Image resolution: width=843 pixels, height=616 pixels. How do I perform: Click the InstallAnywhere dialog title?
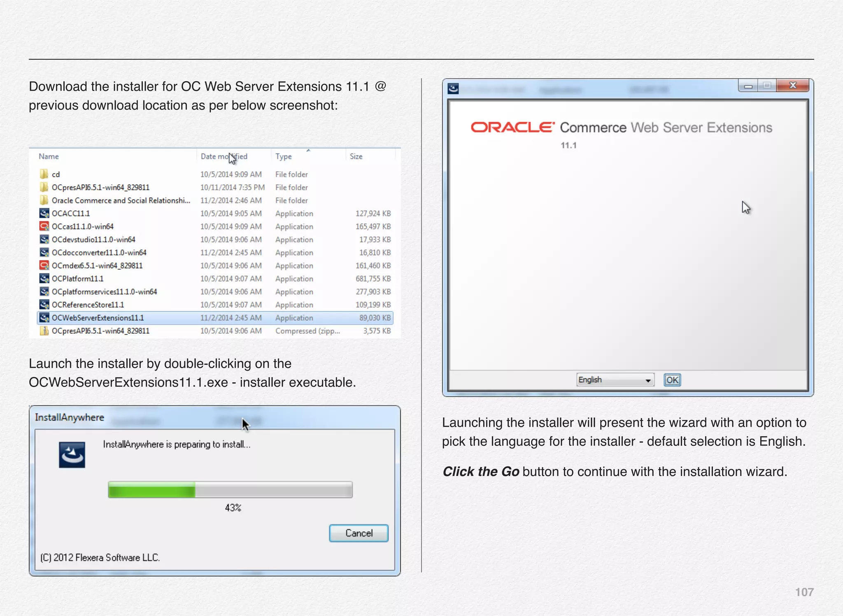tap(70, 417)
